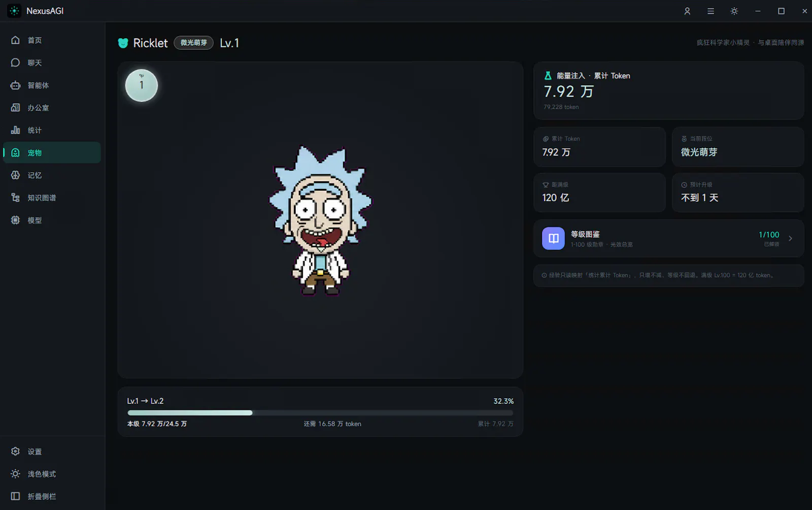Open 智能体 agents page
Viewport: 812px width, 510px height.
click(52, 85)
